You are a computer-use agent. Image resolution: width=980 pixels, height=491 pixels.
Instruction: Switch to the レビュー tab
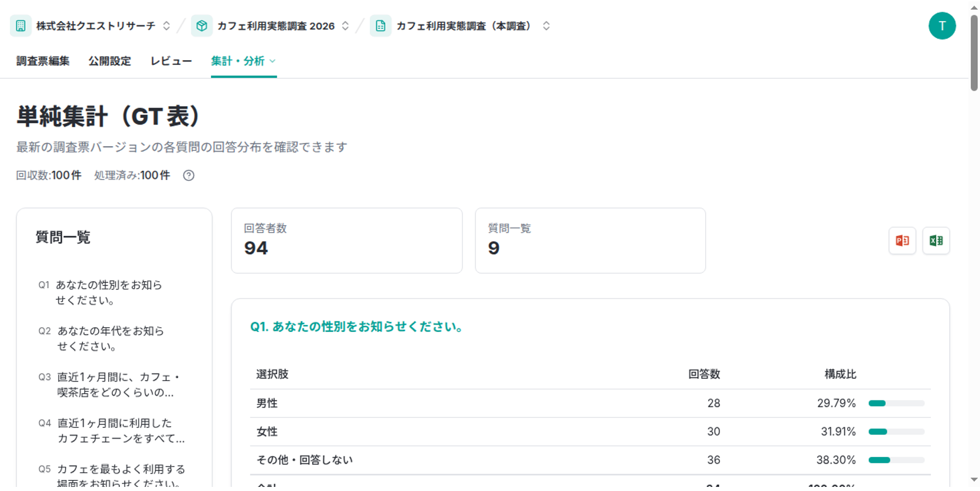pos(171,61)
